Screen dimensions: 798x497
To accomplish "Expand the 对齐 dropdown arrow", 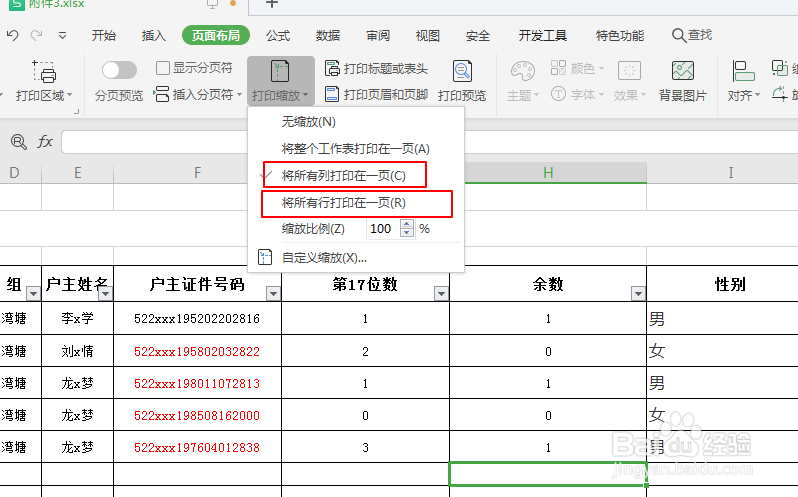I will [x=757, y=95].
